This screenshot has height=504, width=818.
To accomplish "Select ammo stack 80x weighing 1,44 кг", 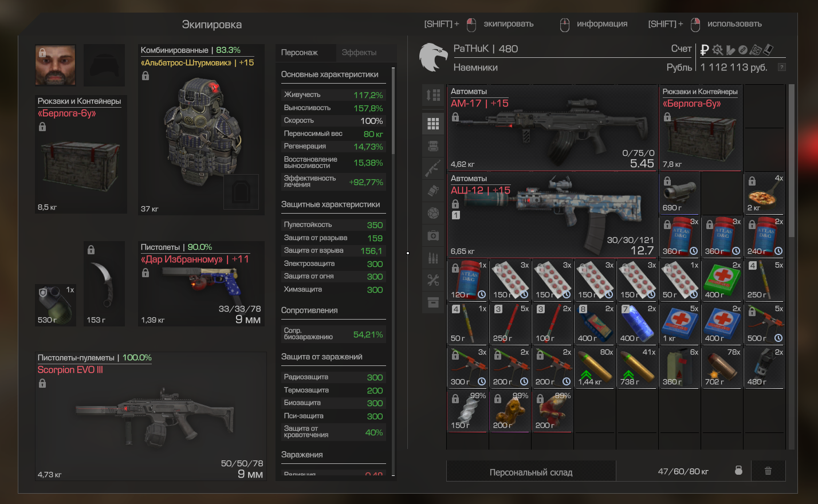I will coord(595,367).
